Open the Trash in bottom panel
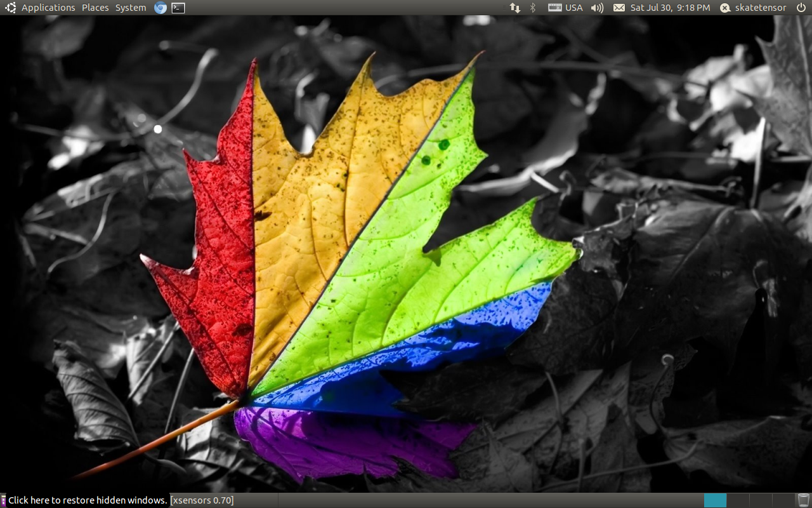 click(x=804, y=500)
